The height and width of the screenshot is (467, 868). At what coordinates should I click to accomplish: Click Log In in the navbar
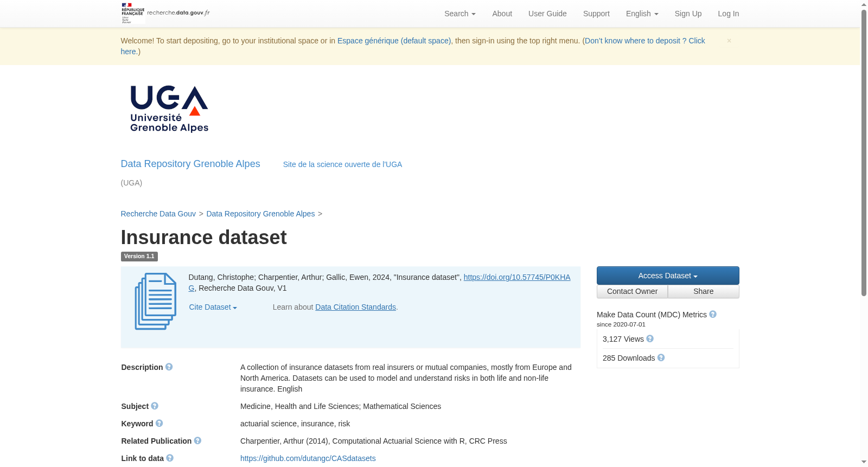coord(728,14)
